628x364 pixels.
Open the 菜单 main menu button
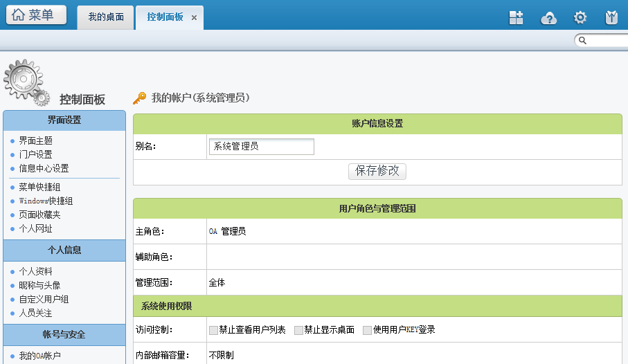(36, 15)
